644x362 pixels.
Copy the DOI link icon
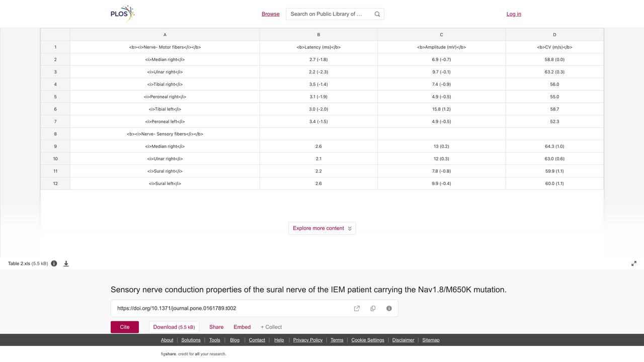373,308
